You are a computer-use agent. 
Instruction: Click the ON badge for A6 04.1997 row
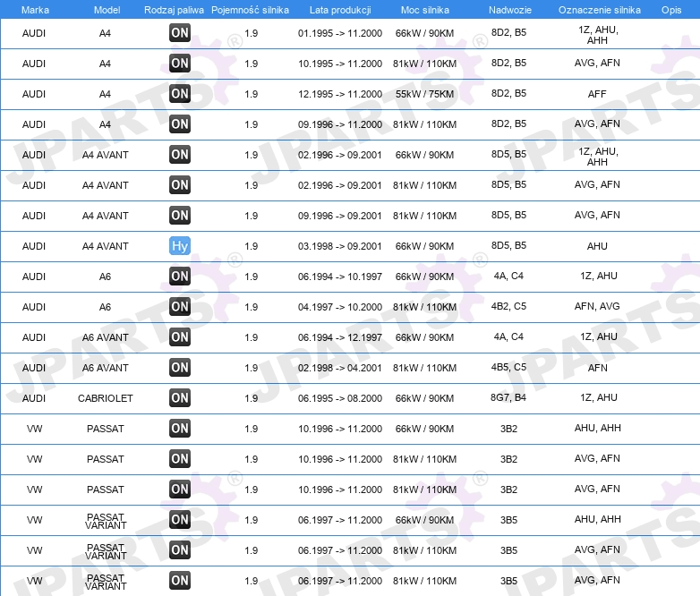coord(179,306)
